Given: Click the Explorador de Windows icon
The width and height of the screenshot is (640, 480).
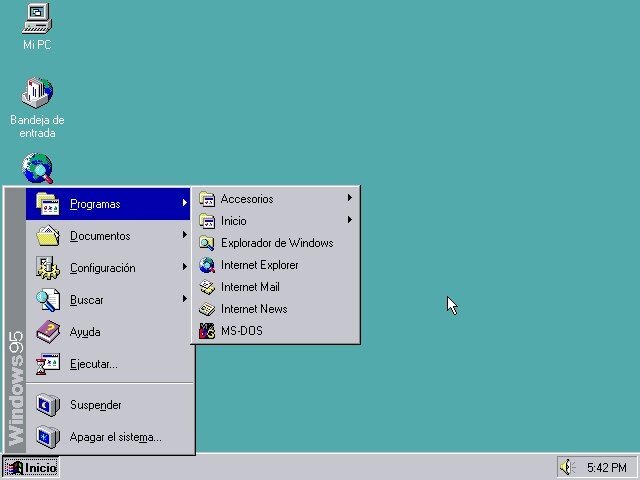Looking at the screenshot, I should click(207, 243).
